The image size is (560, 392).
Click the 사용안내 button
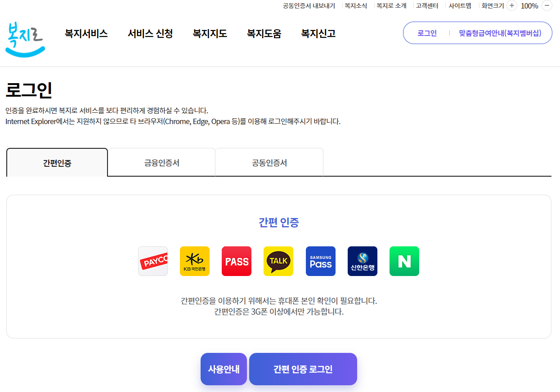[x=224, y=369]
